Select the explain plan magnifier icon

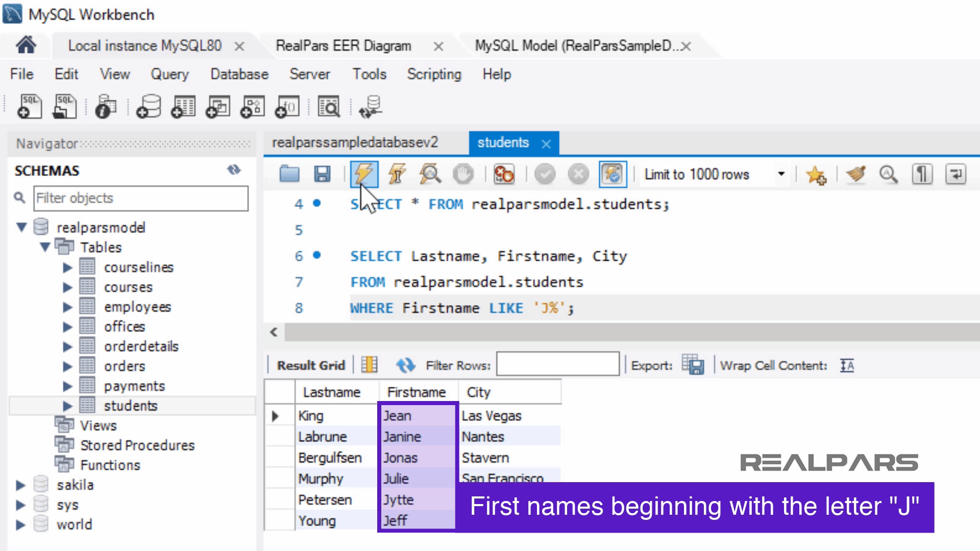[x=430, y=173]
